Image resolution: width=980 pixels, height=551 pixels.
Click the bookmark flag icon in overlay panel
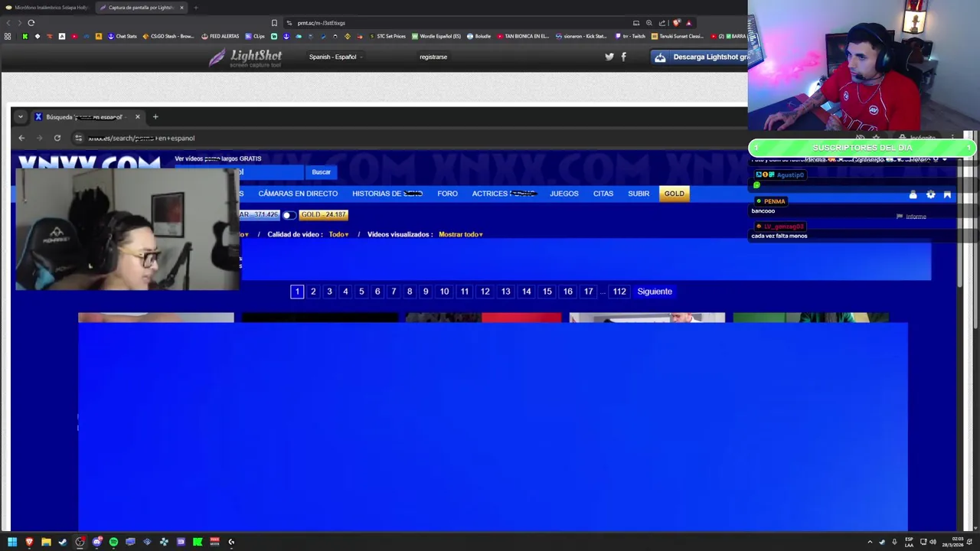(x=947, y=194)
